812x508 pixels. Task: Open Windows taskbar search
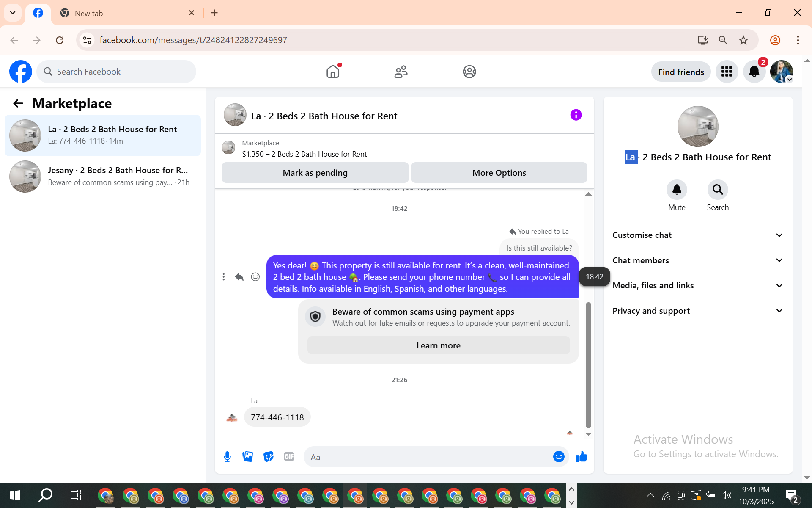click(x=45, y=495)
